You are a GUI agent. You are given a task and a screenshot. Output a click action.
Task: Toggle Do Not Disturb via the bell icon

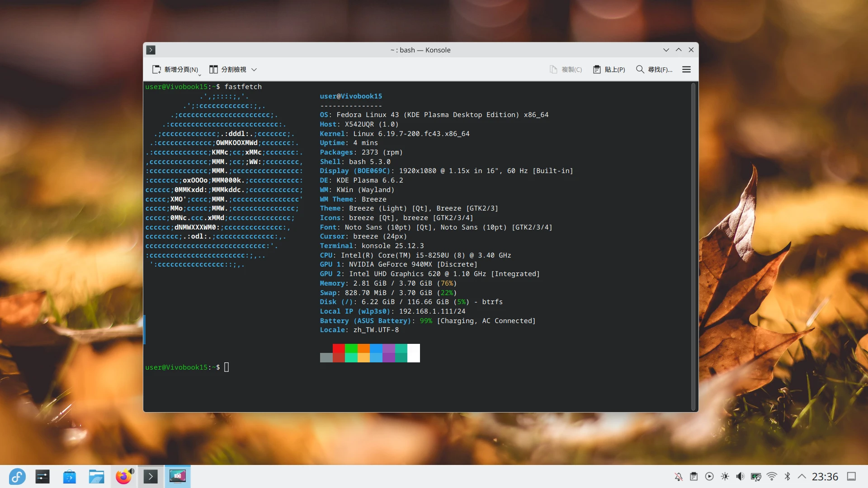pos(677,476)
